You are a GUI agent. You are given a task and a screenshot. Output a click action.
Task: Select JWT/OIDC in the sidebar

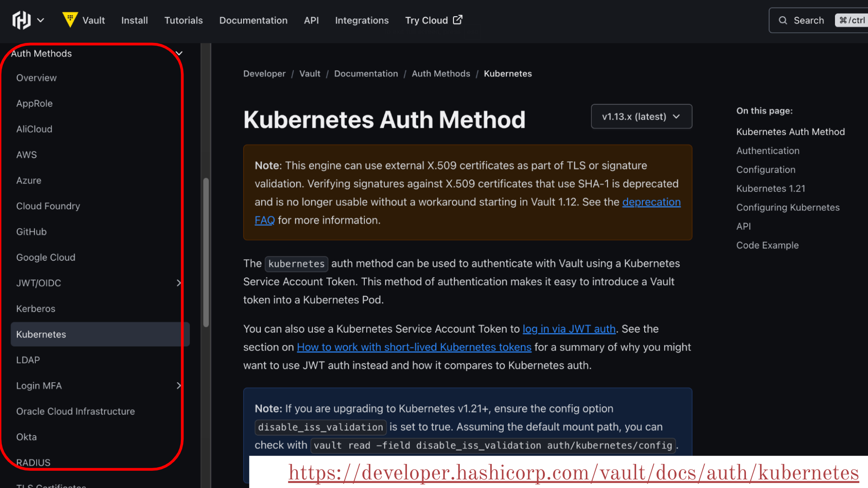point(38,283)
